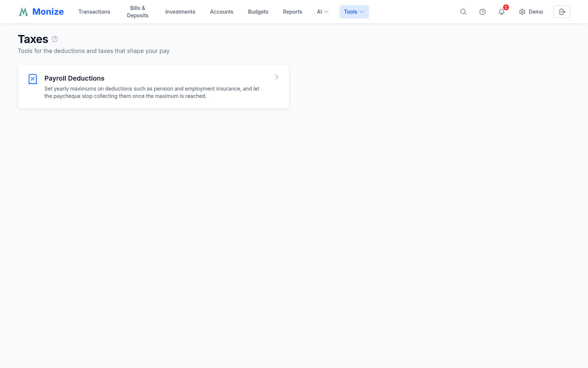Expand the AI dropdown menu

323,12
